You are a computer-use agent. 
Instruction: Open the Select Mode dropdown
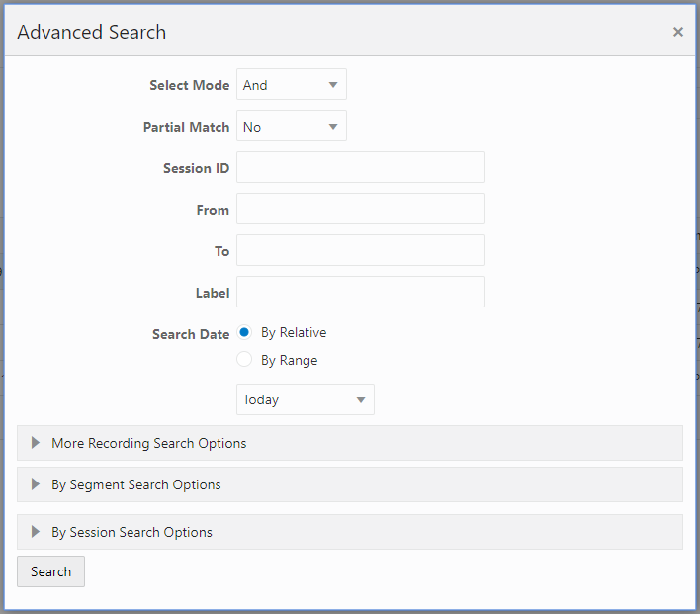291,85
